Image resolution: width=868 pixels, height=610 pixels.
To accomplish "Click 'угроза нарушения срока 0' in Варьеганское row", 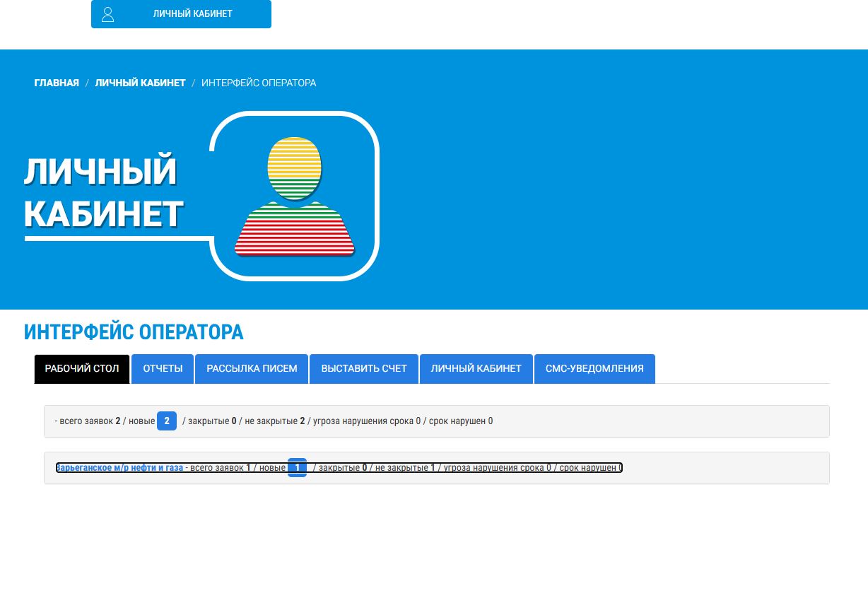I will click(x=497, y=468).
